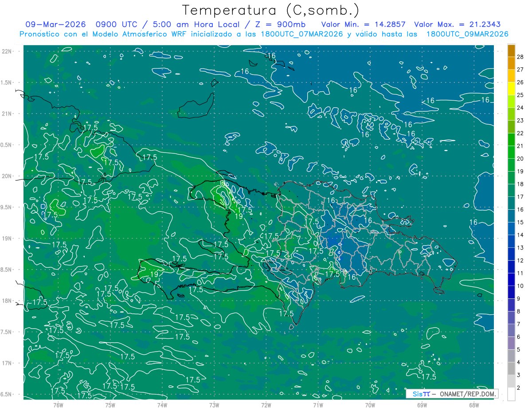Click the '21N' latitude axis label

7,114
